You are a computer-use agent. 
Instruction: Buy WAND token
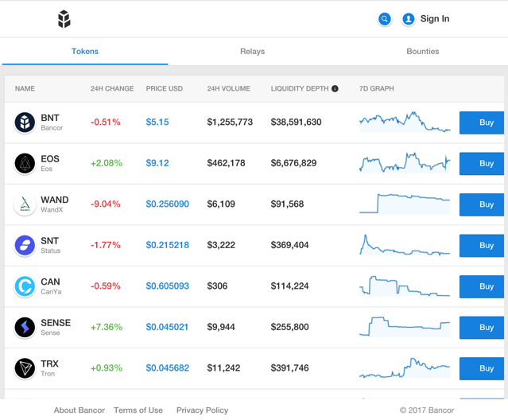coord(482,204)
